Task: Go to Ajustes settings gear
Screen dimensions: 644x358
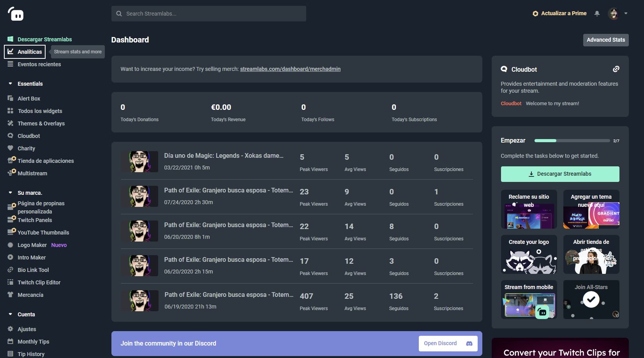Action: point(26,329)
